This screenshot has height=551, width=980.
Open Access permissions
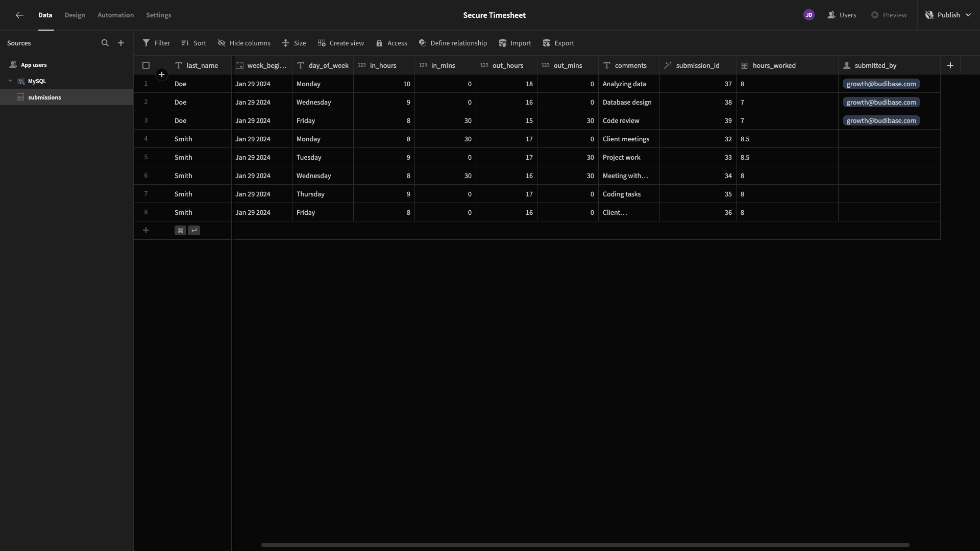tap(391, 43)
